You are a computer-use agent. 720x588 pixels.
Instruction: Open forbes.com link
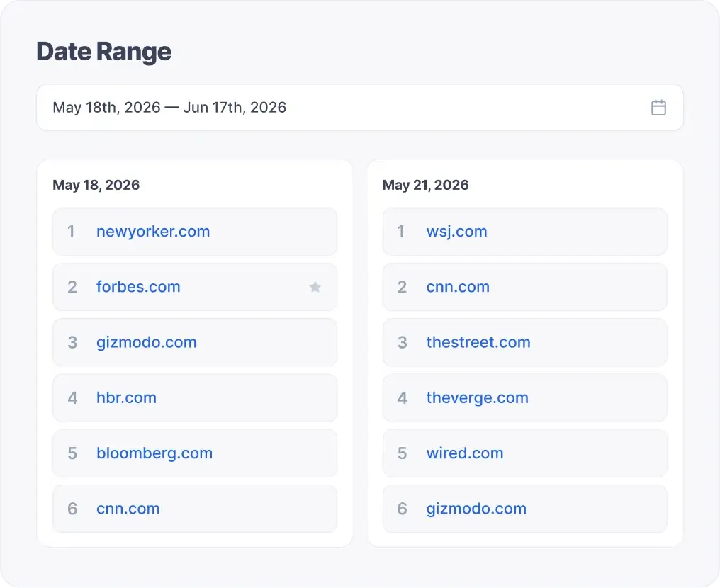(x=138, y=287)
